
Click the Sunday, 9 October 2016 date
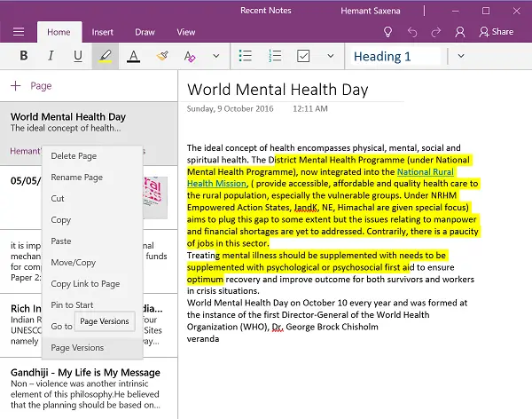click(x=230, y=108)
